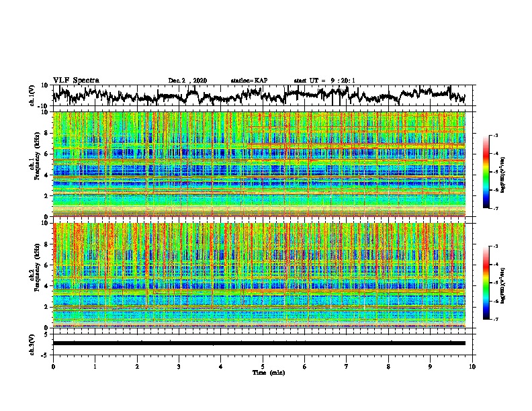Select the ch.1 spectrogram panel

(x=259, y=164)
